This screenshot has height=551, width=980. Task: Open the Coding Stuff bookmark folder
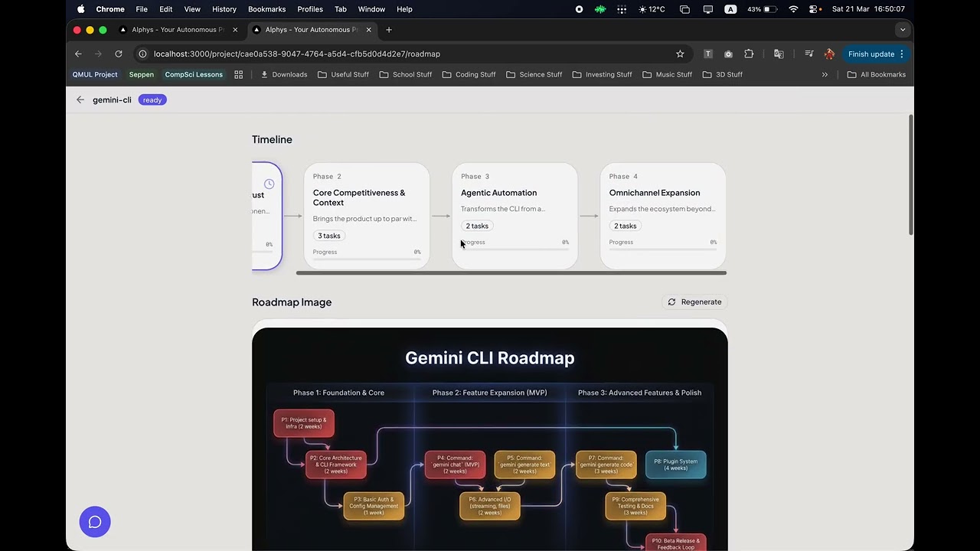[469, 74]
